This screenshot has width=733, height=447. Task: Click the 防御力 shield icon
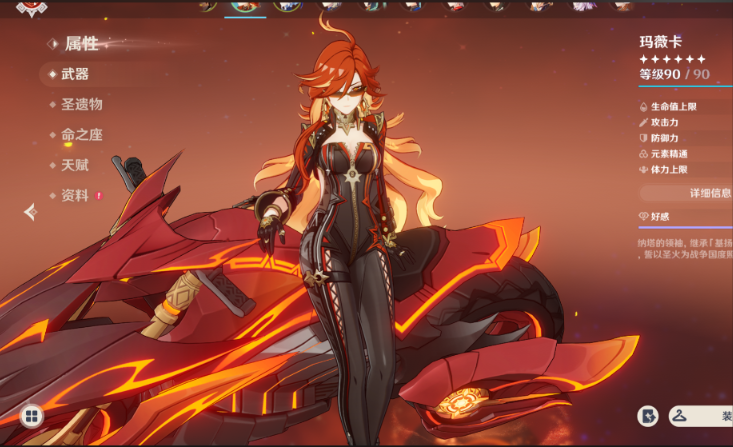pos(643,138)
